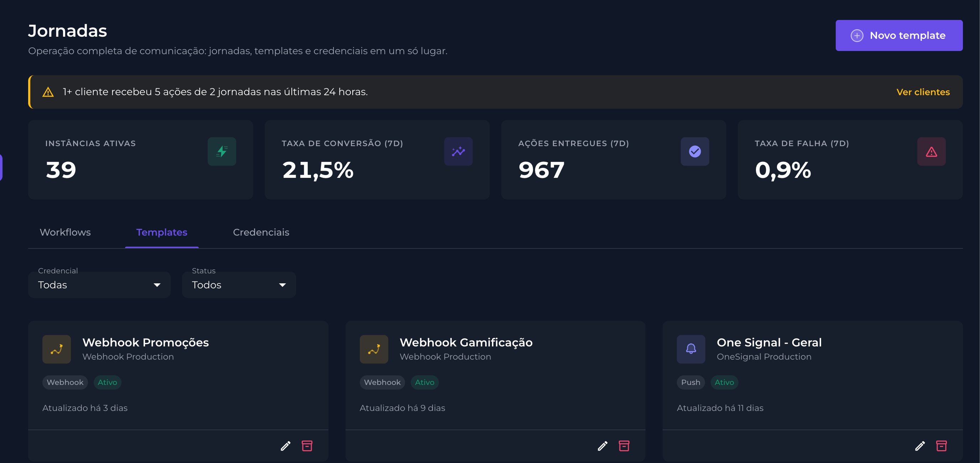Click the Ativo badge on Webhook Gamificação card
980x463 pixels.
(424, 382)
